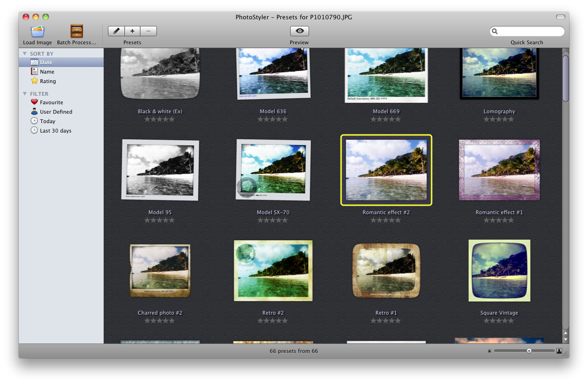Open the Load Image folder icon
Screen dimensions: 588x384
(x=38, y=32)
